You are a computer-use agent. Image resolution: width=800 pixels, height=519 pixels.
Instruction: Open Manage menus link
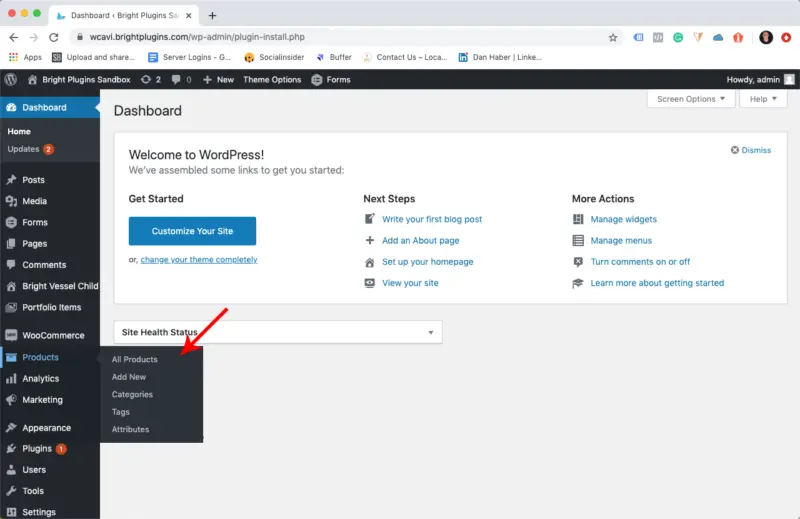[x=621, y=240]
